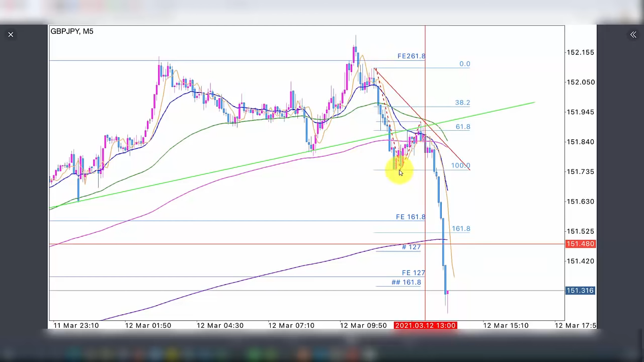Click the 151.316 current price tag
The image size is (644, 362).
580,291
